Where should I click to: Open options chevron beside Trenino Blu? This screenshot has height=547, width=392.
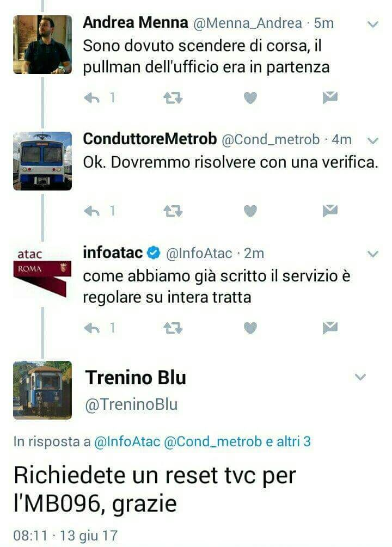pos(360,377)
